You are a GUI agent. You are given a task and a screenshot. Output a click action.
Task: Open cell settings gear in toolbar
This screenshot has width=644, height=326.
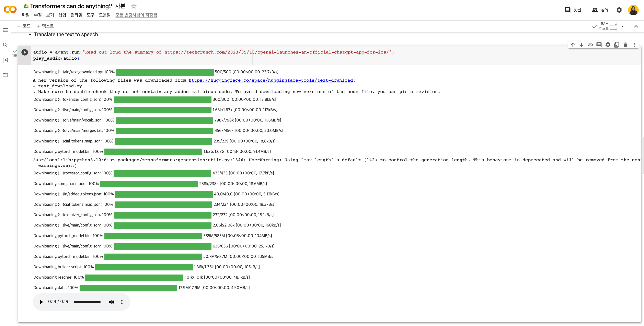coord(608,45)
